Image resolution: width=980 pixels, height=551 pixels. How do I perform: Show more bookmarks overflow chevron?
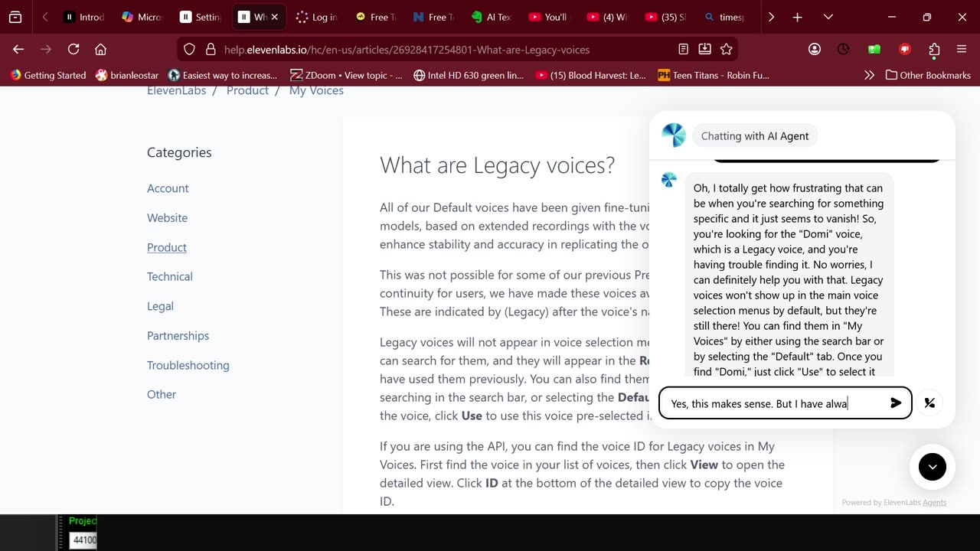pos(869,75)
